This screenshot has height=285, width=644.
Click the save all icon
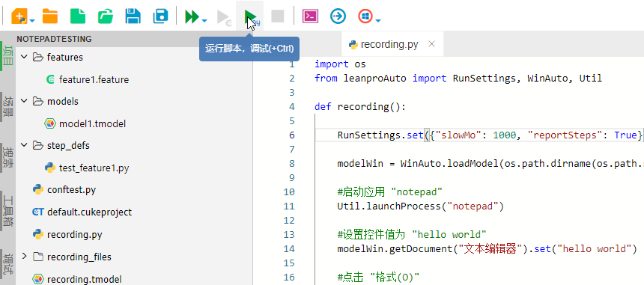160,16
